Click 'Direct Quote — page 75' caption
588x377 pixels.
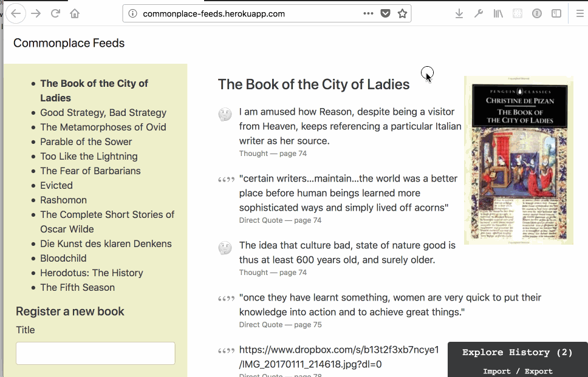(281, 325)
